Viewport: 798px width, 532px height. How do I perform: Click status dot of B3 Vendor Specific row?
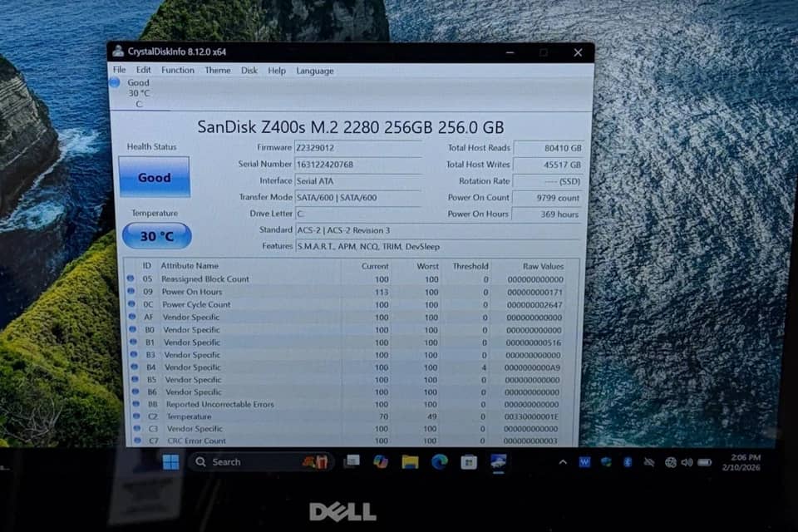point(134,354)
